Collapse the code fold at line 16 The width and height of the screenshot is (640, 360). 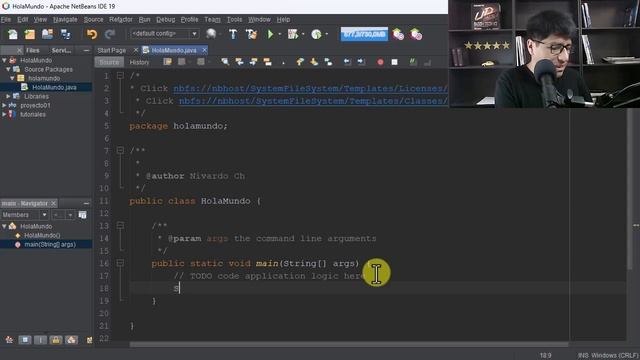[x=120, y=263]
